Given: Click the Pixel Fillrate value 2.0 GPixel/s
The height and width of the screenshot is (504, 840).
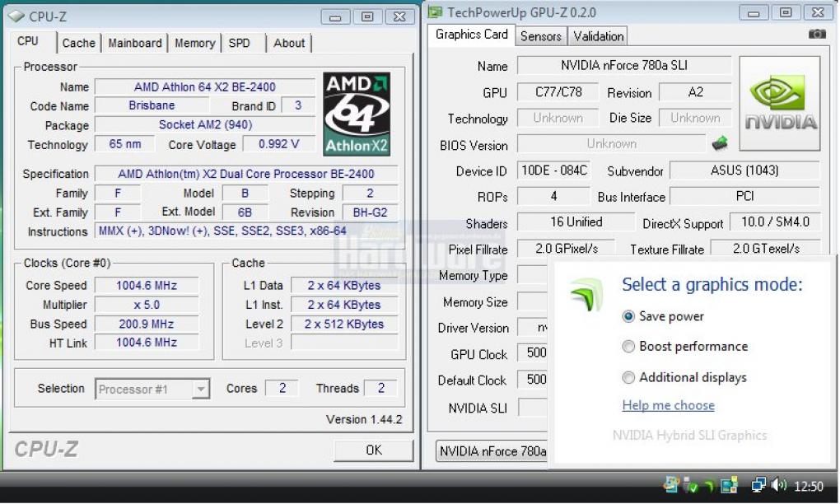Looking at the screenshot, I should [x=567, y=249].
